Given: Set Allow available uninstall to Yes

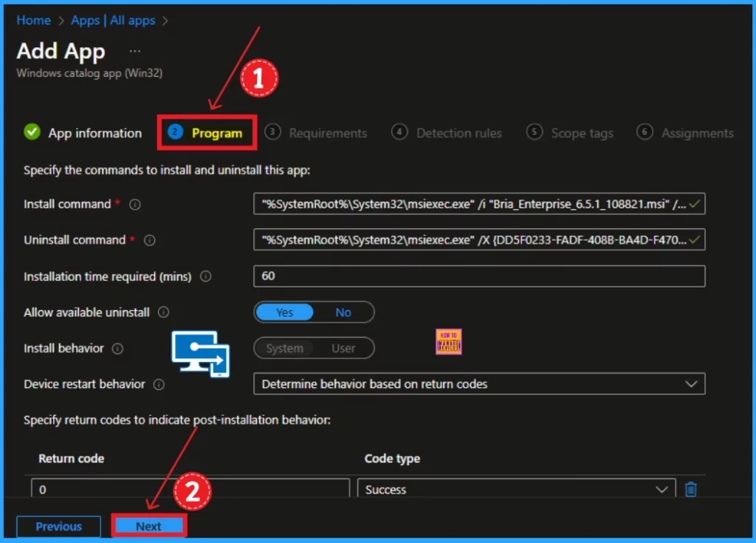Looking at the screenshot, I should (x=284, y=313).
